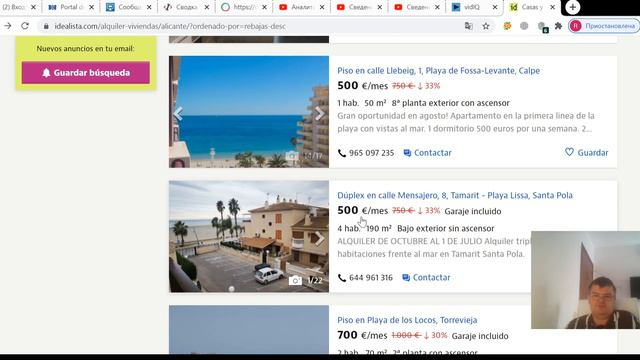Click the Guardar búsqueda button
Screen dimensions: 640x360
86,73
